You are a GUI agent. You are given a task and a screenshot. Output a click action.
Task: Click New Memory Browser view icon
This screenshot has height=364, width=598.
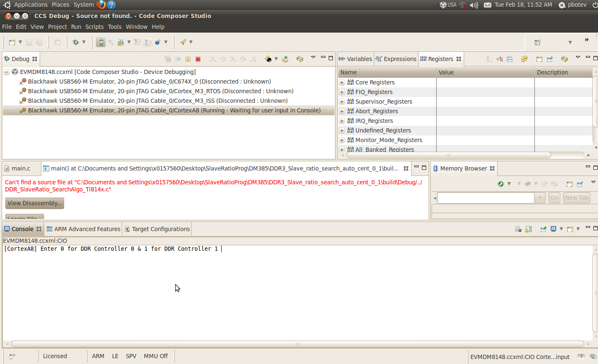point(569,184)
